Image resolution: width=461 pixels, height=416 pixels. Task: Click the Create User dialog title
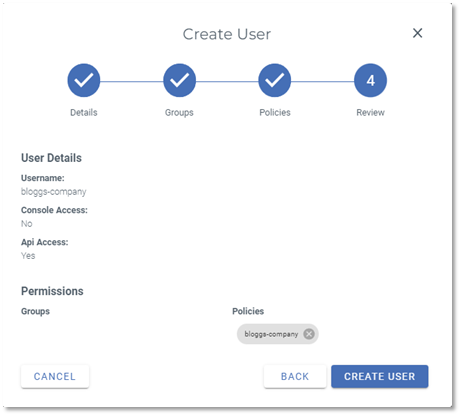[x=227, y=34]
